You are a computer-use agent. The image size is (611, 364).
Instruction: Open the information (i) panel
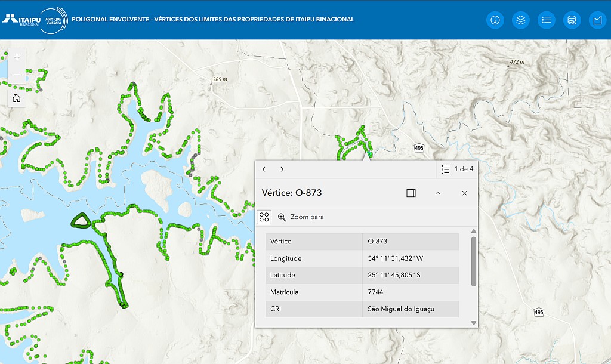tap(495, 20)
